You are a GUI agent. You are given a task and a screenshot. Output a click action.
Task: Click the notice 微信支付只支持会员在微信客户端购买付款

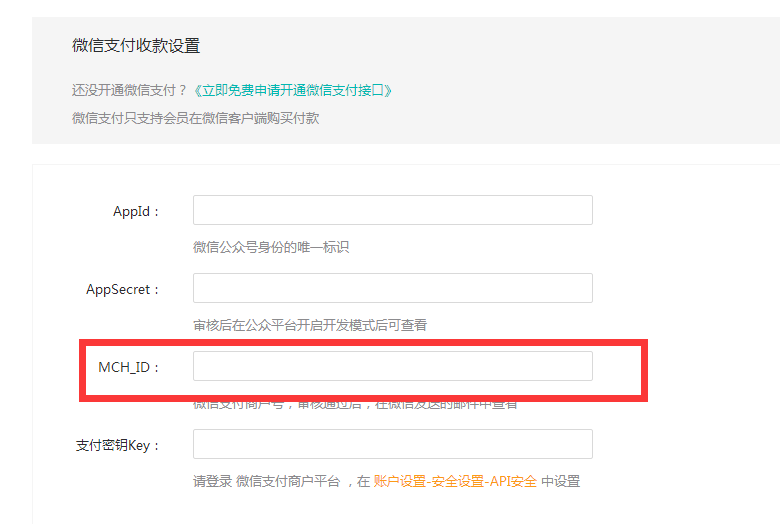pyautogui.click(x=195, y=118)
